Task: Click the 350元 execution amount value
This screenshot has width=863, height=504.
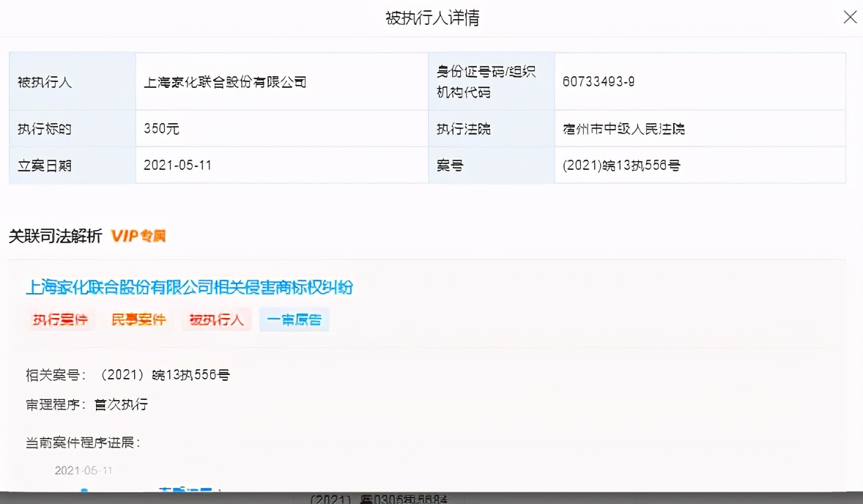Action: (x=162, y=129)
